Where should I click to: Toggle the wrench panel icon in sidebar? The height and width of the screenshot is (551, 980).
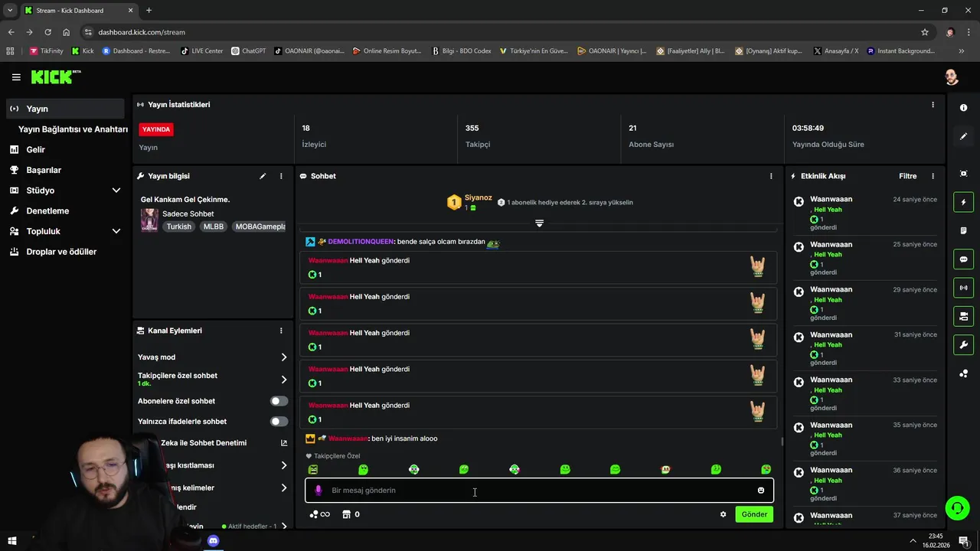[x=963, y=345]
